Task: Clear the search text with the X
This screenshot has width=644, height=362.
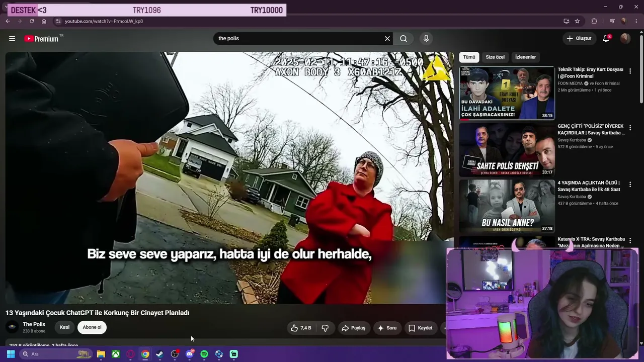Action: tap(387, 39)
